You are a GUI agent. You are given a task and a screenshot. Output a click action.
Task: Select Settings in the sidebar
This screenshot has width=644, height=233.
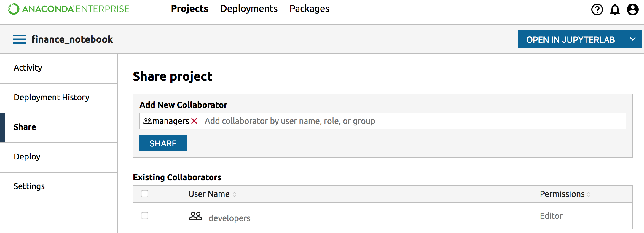(29, 186)
